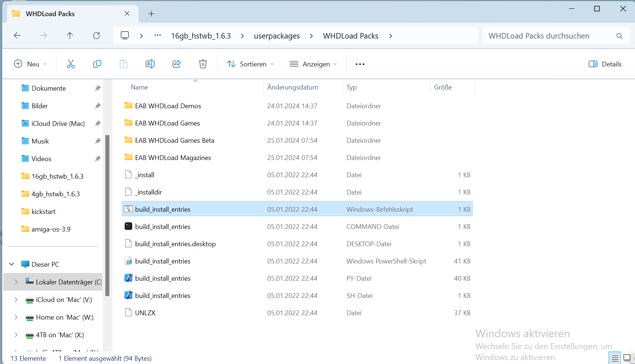Image resolution: width=635 pixels, height=364 pixels.
Task: Open the Sortieren dropdown
Action: coord(250,64)
